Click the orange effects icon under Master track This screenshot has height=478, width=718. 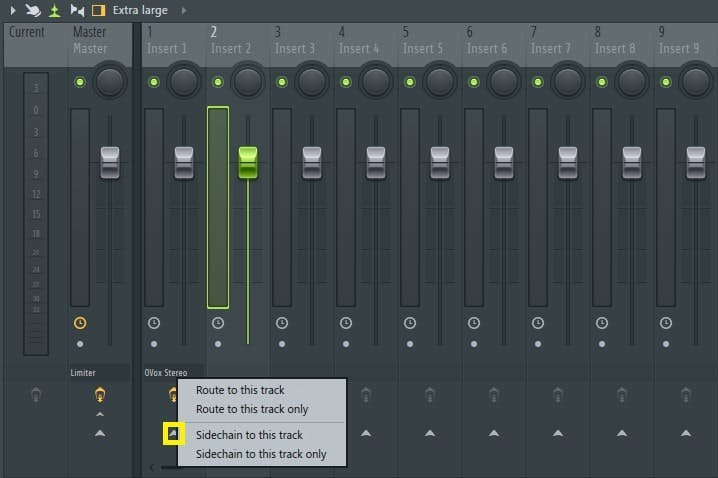point(100,395)
